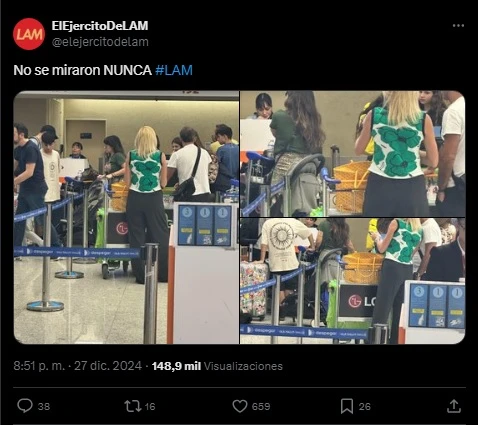Open the top-right photo of green floral top
This screenshot has width=478, height=425.
tap(353, 154)
